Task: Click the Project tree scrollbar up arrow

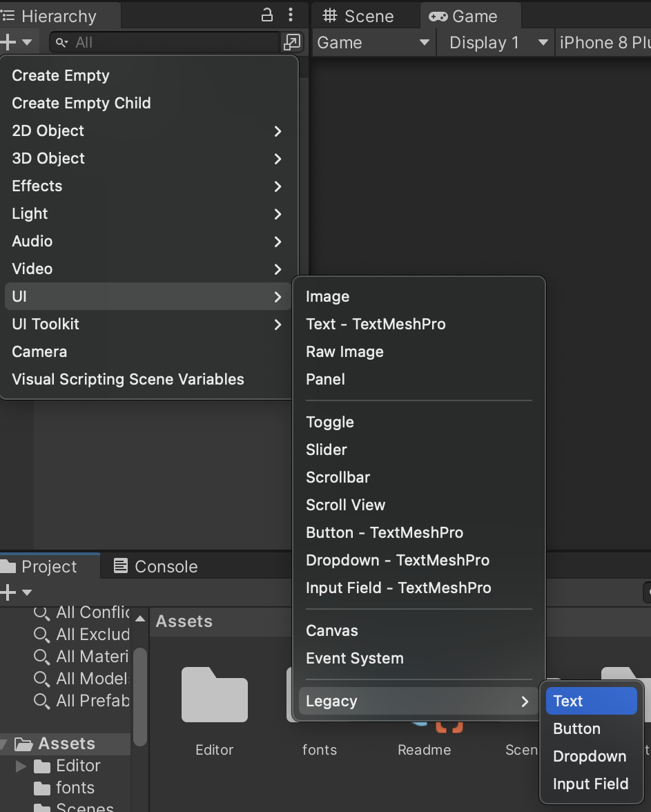Action: click(x=140, y=619)
